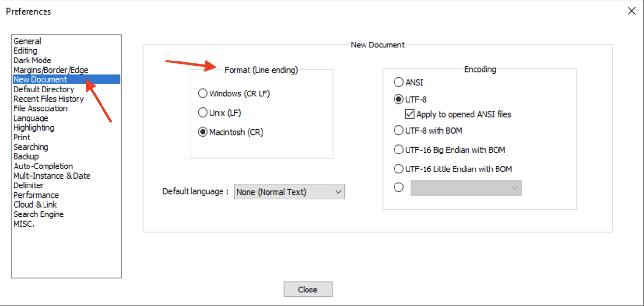Open Auto-Completion preferences
This screenshot has height=306, width=644.
point(43,166)
